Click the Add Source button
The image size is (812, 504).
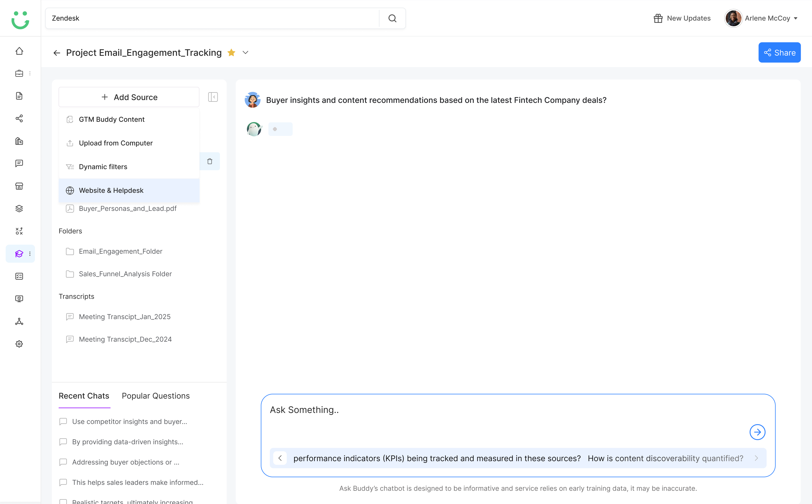[129, 97]
